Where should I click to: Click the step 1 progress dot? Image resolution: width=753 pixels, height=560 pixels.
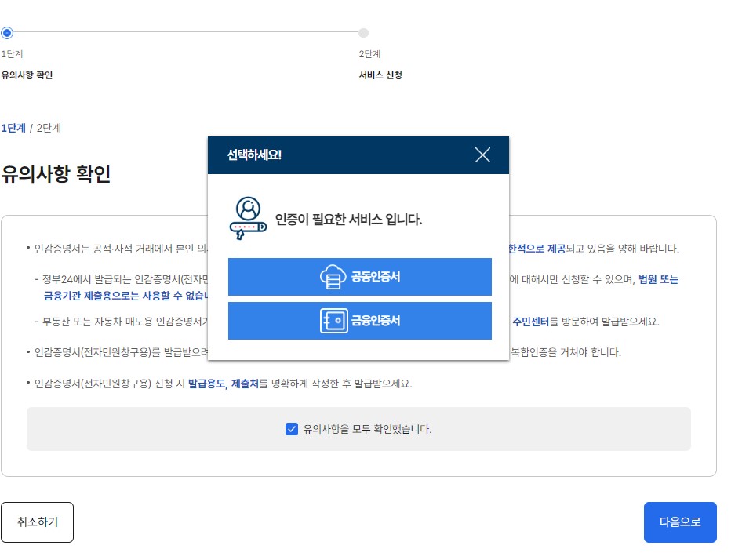(x=7, y=32)
